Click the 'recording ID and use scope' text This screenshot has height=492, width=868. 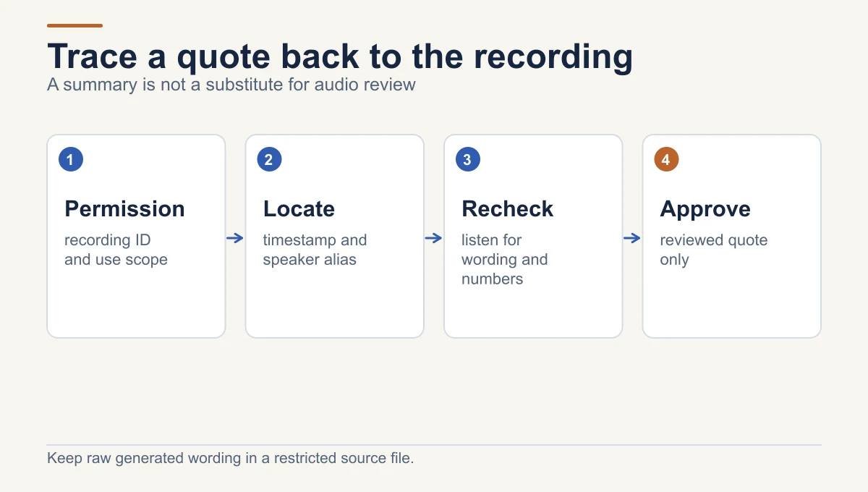click(x=116, y=250)
